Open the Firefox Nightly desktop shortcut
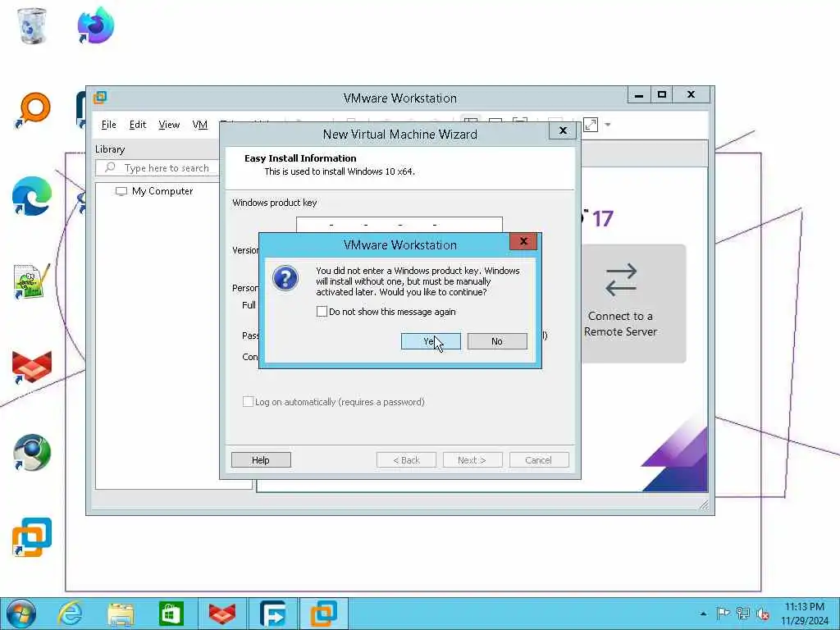Screen dimensions: 840x630 [95, 25]
